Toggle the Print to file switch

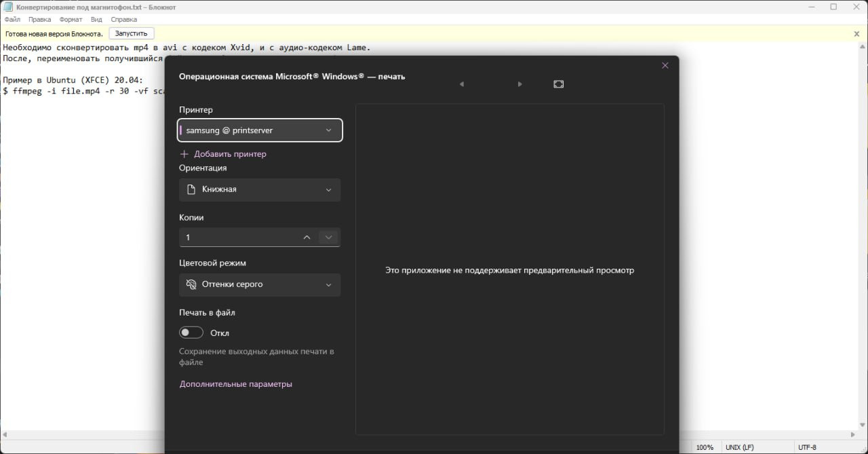191,333
